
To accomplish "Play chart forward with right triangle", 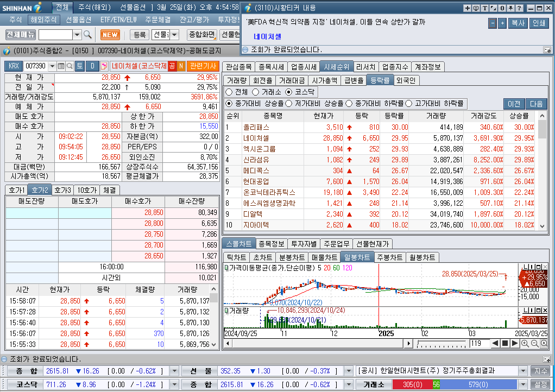I will [515, 343].
